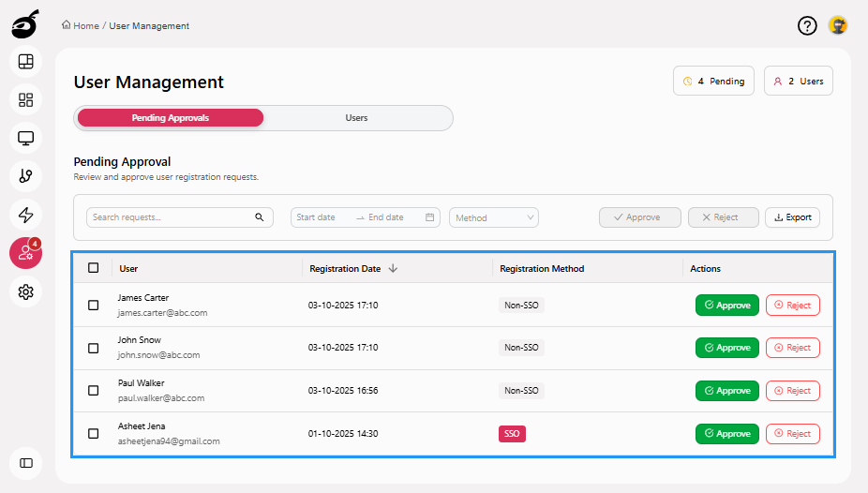Click the bulk Approve toolbar button

coord(640,217)
